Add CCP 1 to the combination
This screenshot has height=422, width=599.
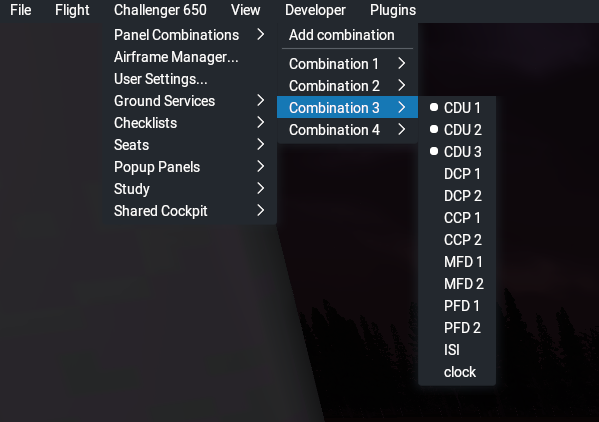click(457, 218)
